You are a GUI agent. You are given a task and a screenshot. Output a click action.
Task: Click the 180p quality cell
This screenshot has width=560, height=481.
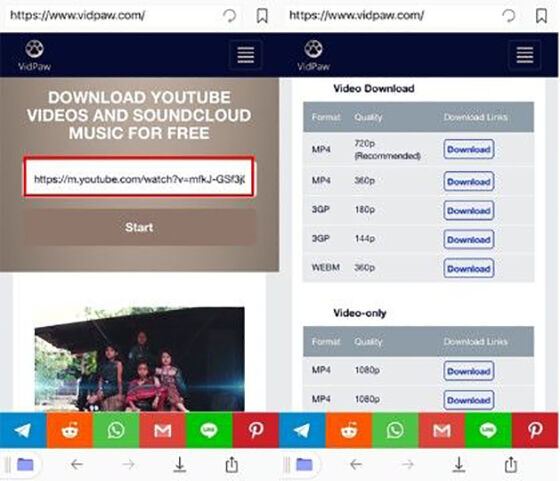tap(365, 210)
